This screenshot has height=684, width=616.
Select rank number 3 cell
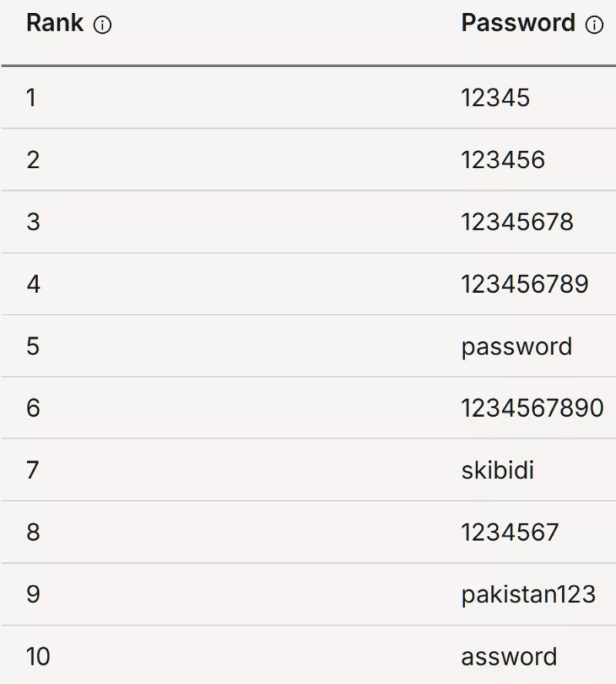[x=32, y=222]
